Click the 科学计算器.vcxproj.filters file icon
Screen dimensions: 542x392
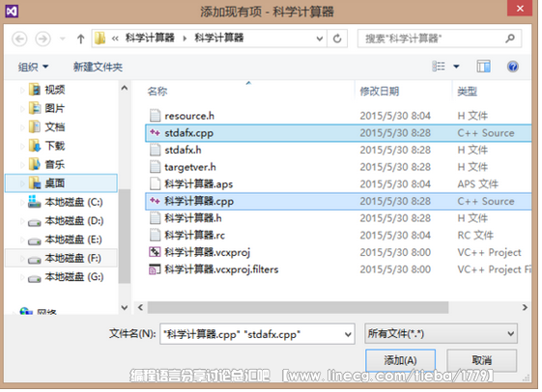coord(155,269)
